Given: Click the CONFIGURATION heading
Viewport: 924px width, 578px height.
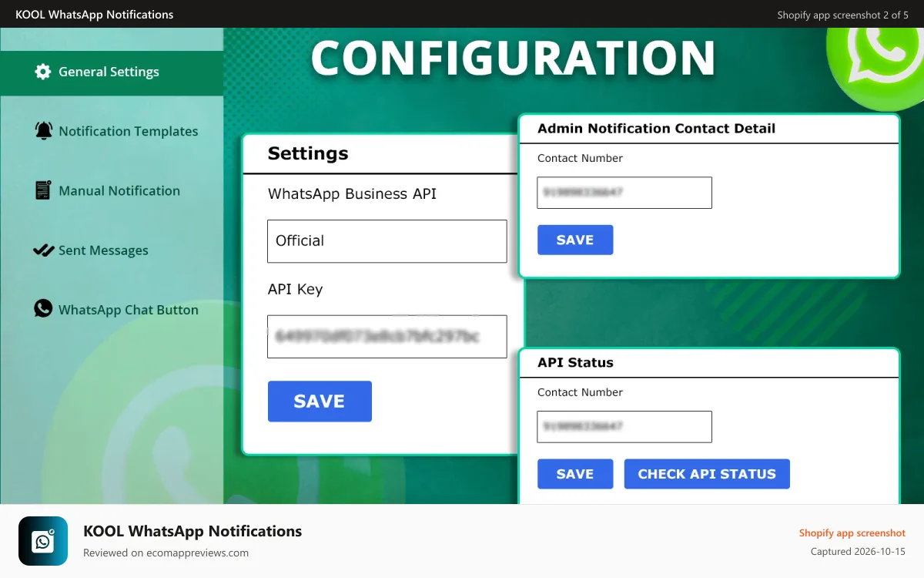Looking at the screenshot, I should (514, 58).
